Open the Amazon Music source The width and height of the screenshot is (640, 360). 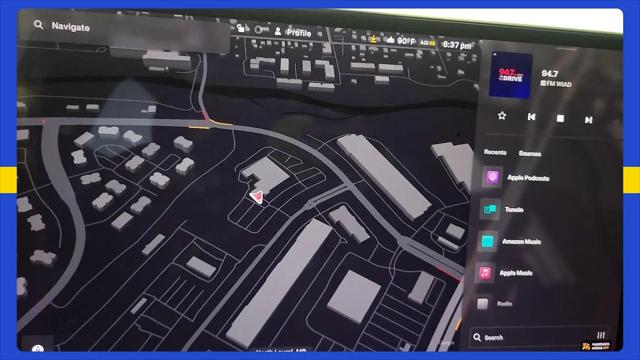click(x=522, y=242)
